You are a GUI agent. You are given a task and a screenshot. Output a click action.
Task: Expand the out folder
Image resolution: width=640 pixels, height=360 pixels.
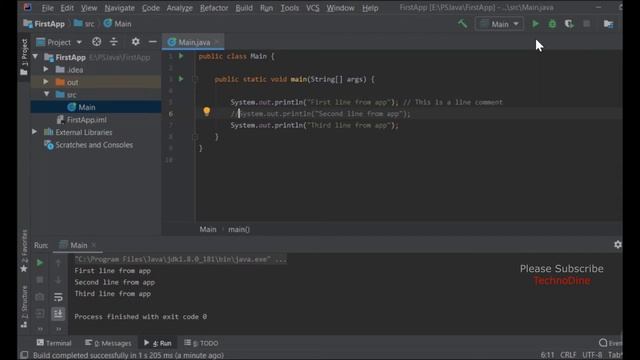(46, 82)
